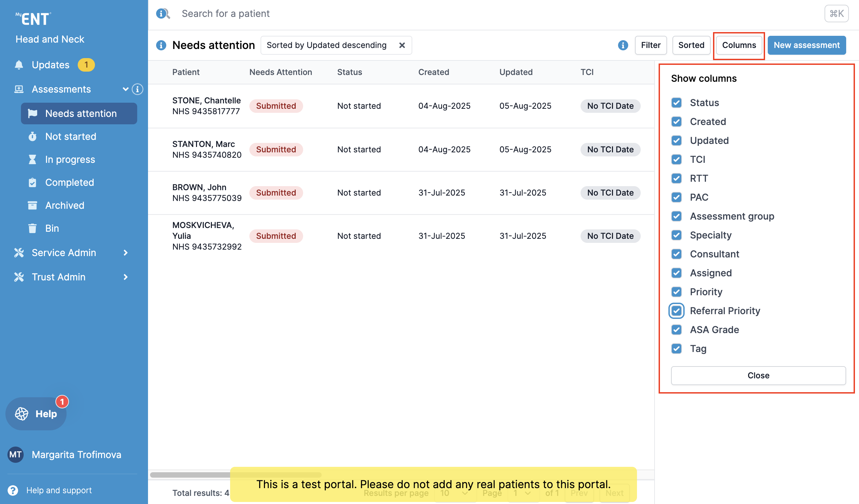Open the Help globe widget
Screen dimensions: 859x504
(36, 413)
